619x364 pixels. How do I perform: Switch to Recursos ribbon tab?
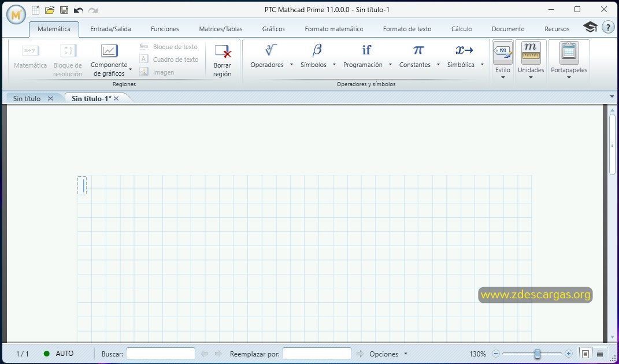[557, 29]
